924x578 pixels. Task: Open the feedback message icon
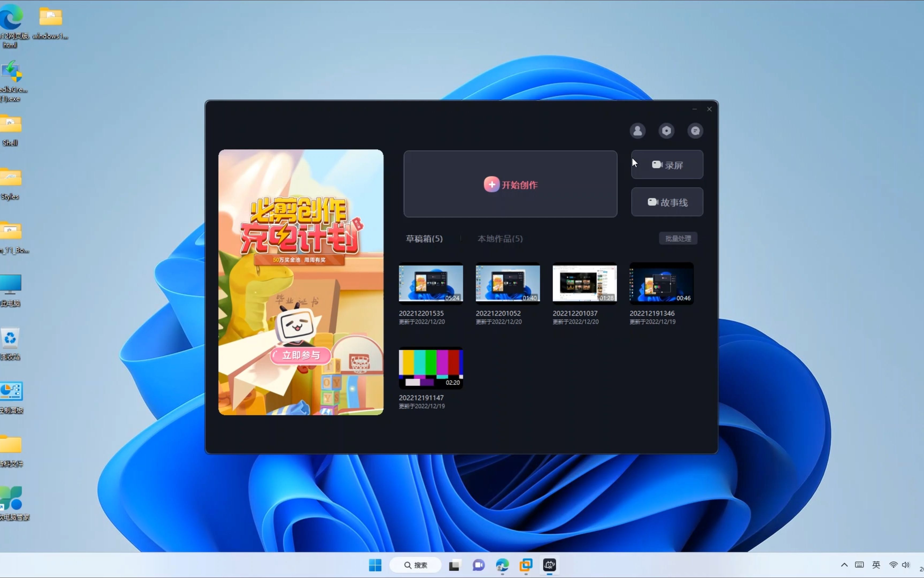point(695,131)
